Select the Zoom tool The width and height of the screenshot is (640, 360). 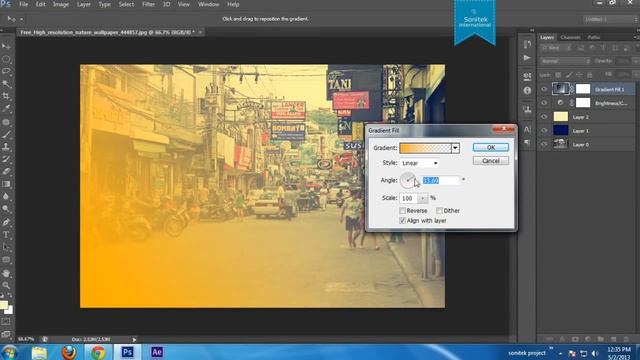pos(6,285)
